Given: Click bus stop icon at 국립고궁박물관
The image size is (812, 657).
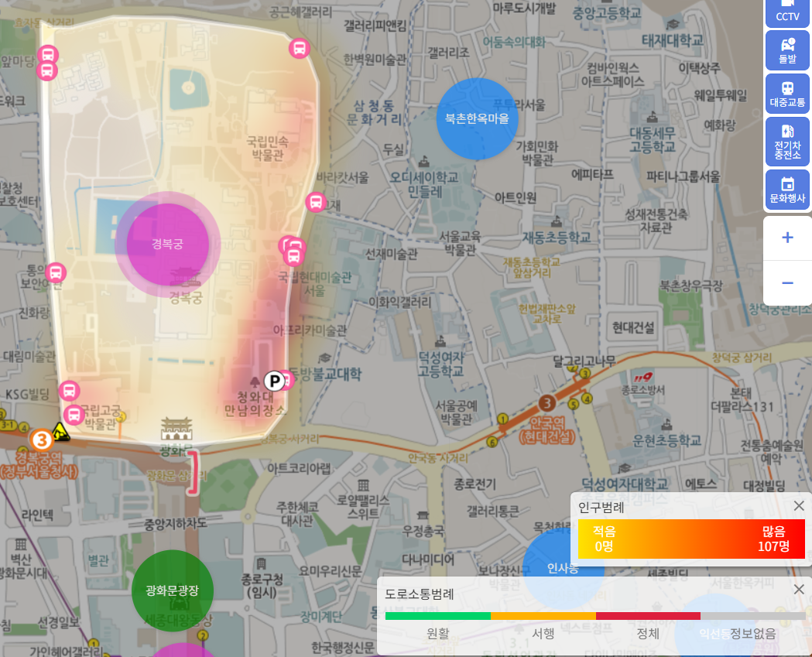Looking at the screenshot, I should point(74,415).
